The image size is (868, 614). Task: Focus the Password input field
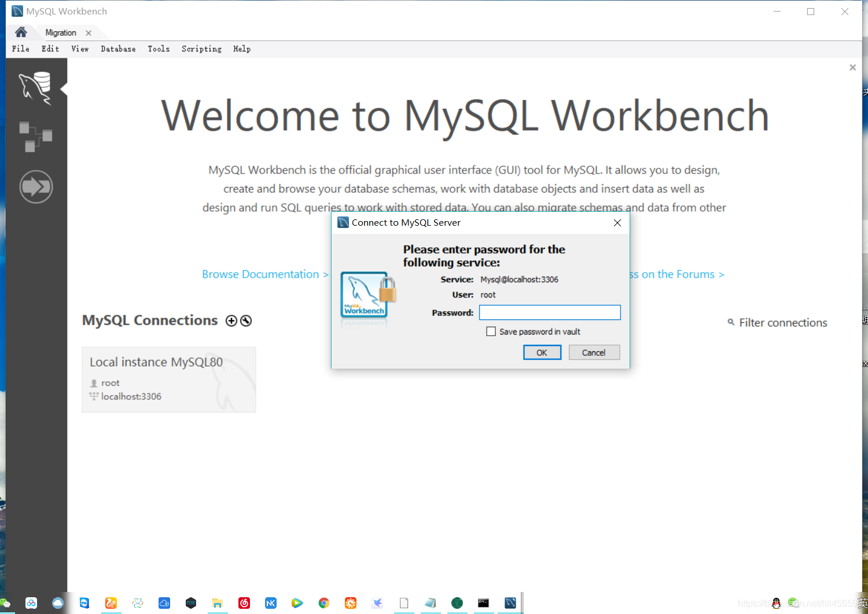tap(550, 312)
